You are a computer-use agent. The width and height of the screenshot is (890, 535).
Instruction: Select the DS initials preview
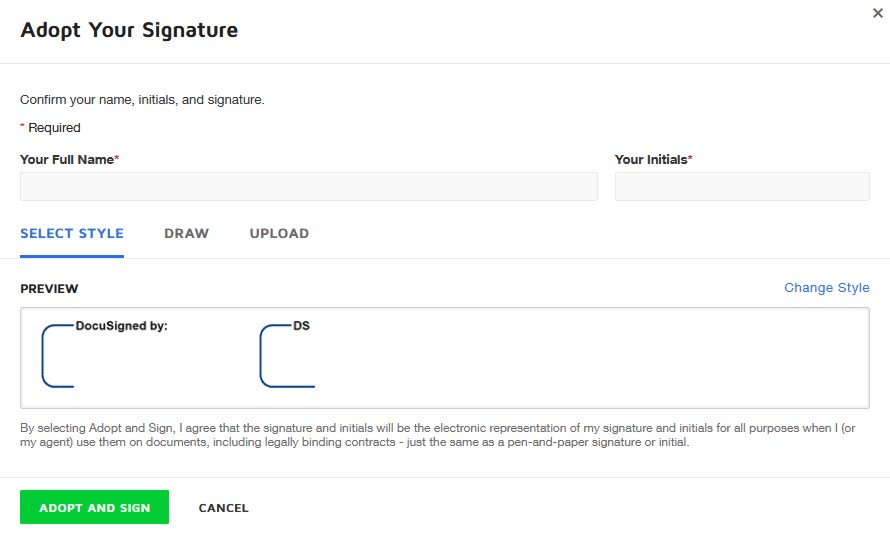288,355
